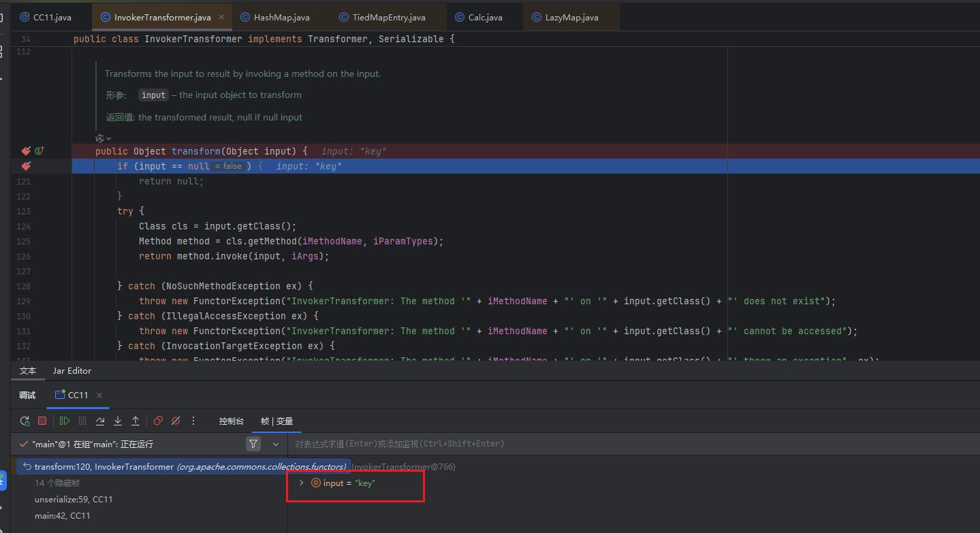Stop the debug session
This screenshot has width=980, height=533.
pos(42,421)
